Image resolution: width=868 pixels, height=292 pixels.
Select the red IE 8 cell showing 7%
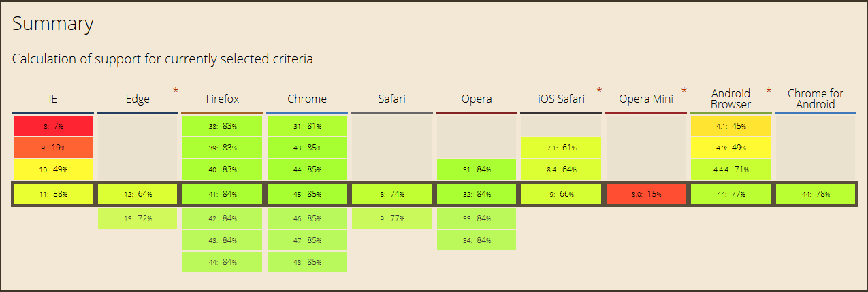[52, 126]
